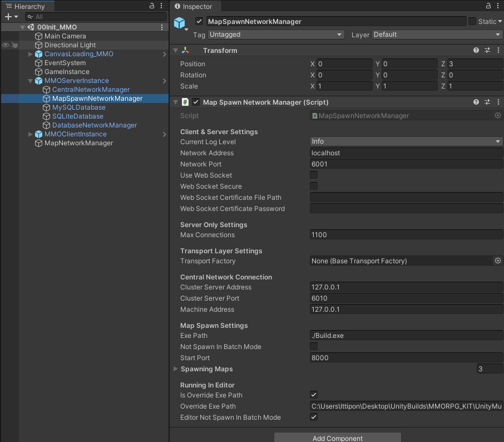The width and height of the screenshot is (504, 442).
Task: Disable the MapSpawnNetworkManager active checkbox
Action: [199, 21]
